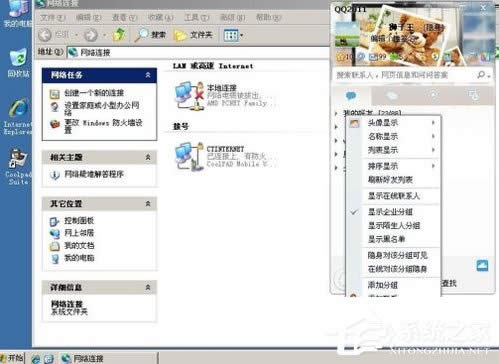499x364 pixels.
Task: Select the CTINTERNET dial-up connection icon
Action: click(189, 156)
